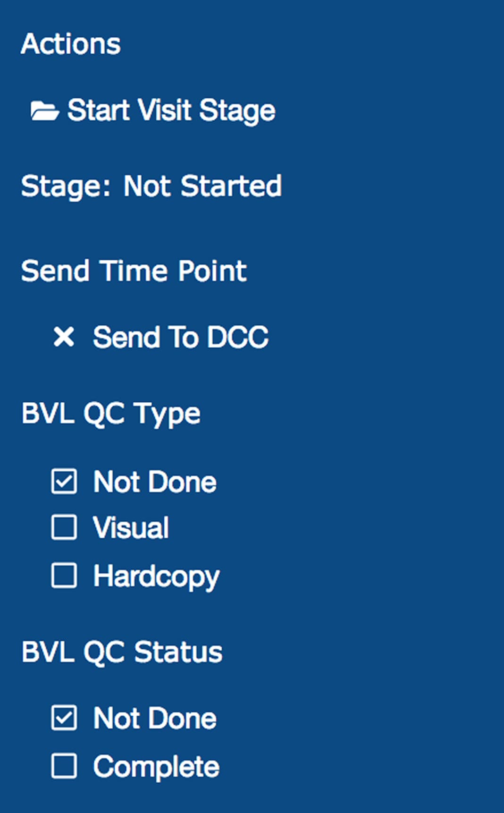This screenshot has width=504, height=813.
Task: Click the Actions section header
Action: 71,44
